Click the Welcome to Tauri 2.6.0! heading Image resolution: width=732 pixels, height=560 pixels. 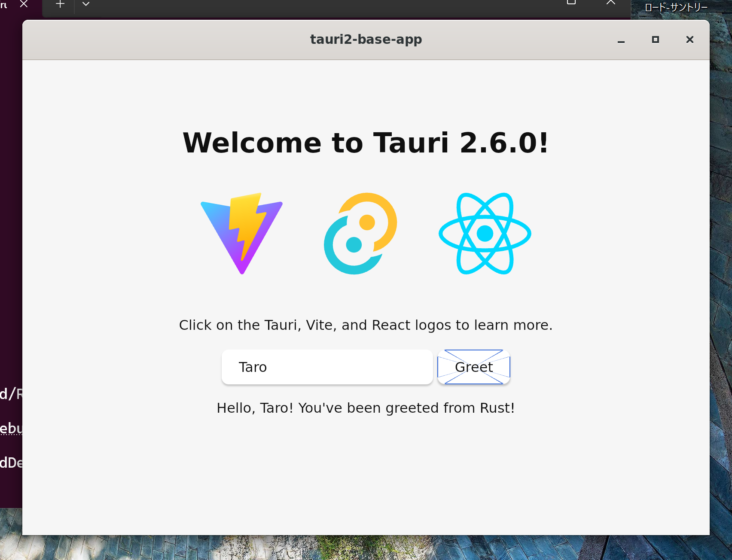coord(366,143)
